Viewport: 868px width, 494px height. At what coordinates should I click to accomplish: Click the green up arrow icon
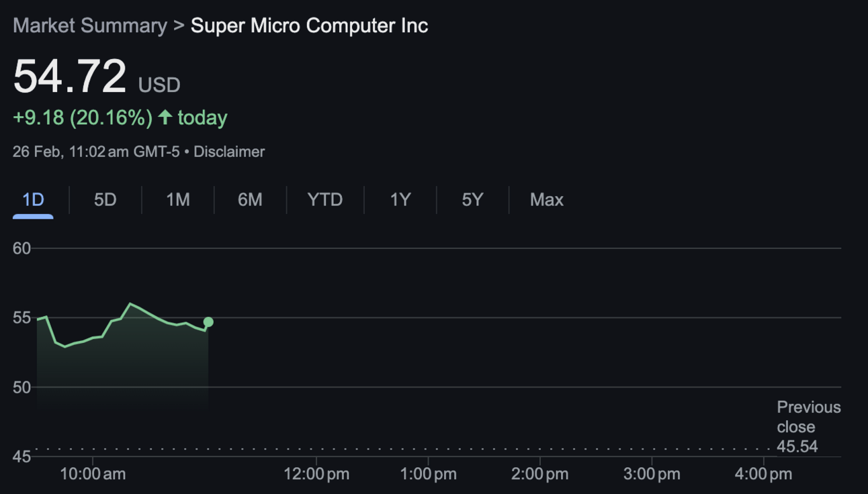coord(165,117)
